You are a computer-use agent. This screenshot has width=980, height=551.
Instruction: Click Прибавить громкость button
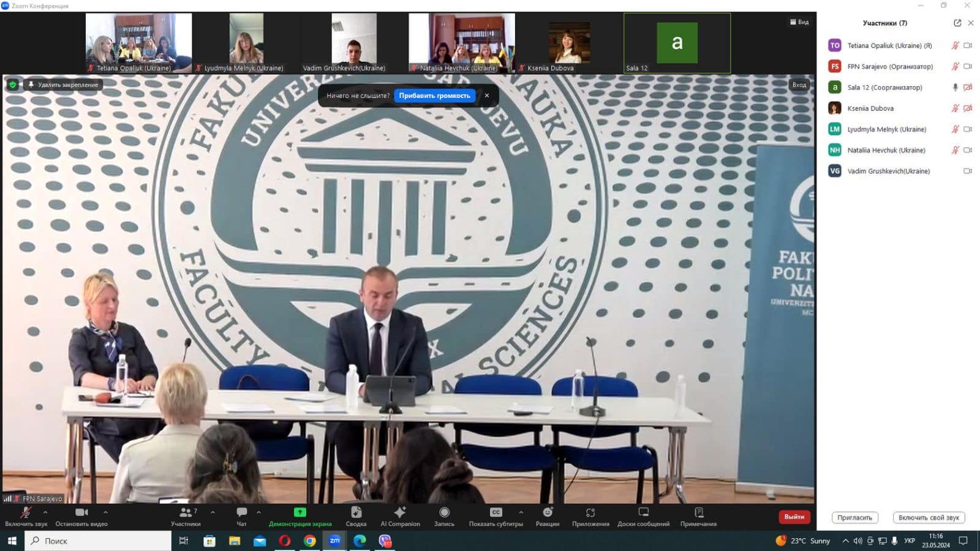coord(434,96)
